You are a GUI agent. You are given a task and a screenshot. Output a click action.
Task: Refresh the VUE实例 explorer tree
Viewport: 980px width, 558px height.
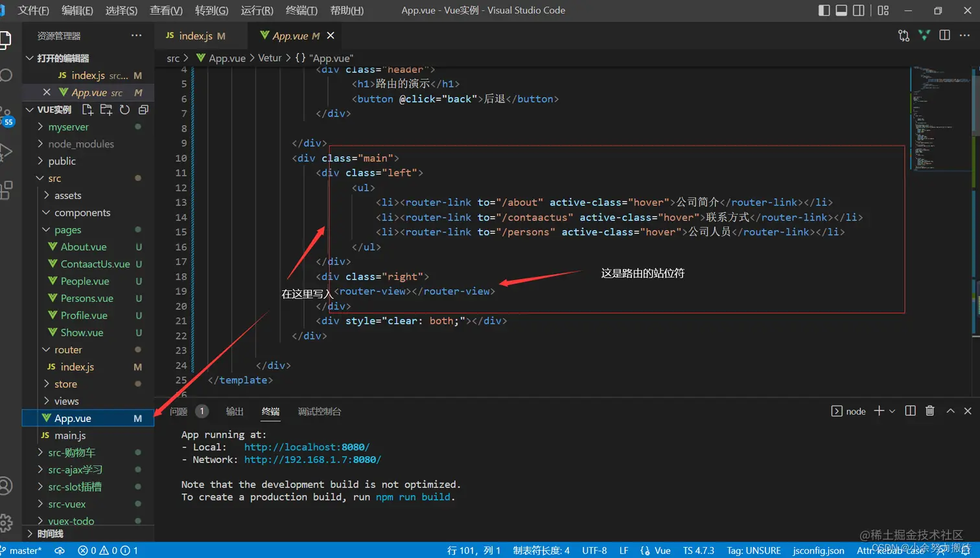124,110
